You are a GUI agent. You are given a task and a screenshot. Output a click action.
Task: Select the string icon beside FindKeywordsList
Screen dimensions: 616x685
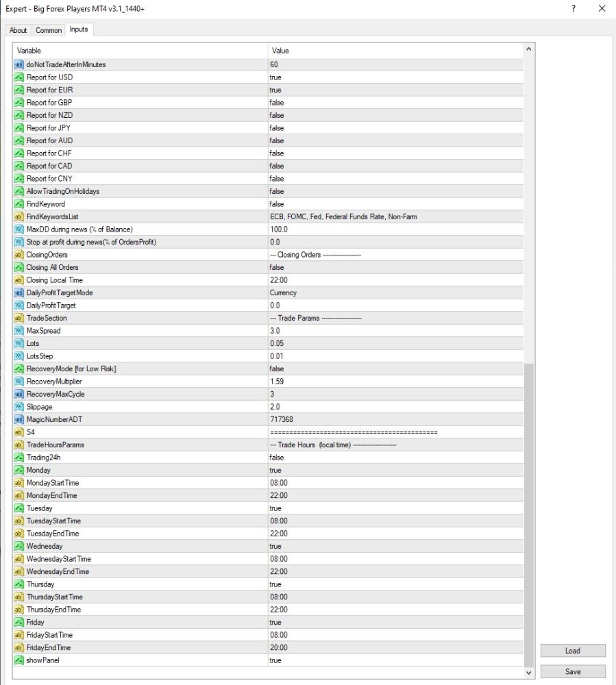point(19,216)
